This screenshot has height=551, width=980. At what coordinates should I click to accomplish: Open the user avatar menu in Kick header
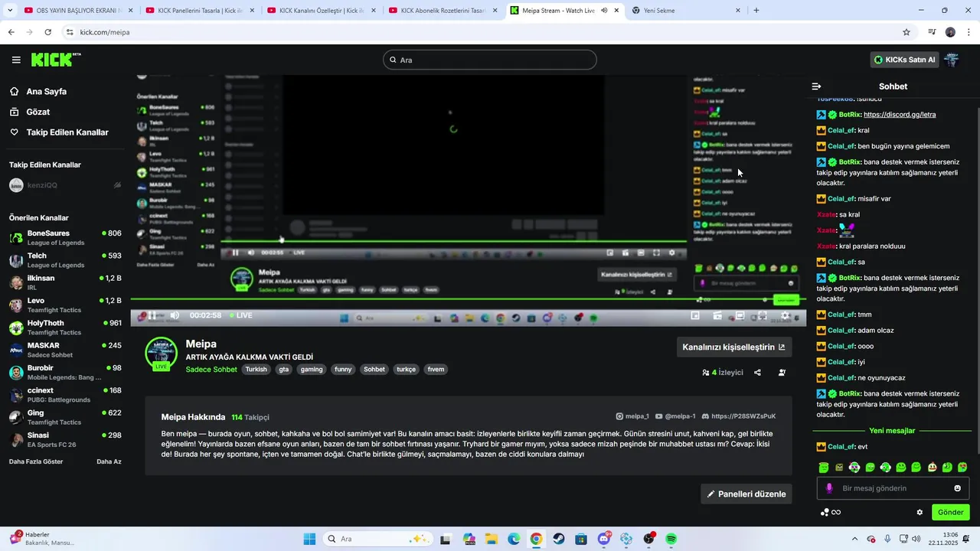click(952, 60)
